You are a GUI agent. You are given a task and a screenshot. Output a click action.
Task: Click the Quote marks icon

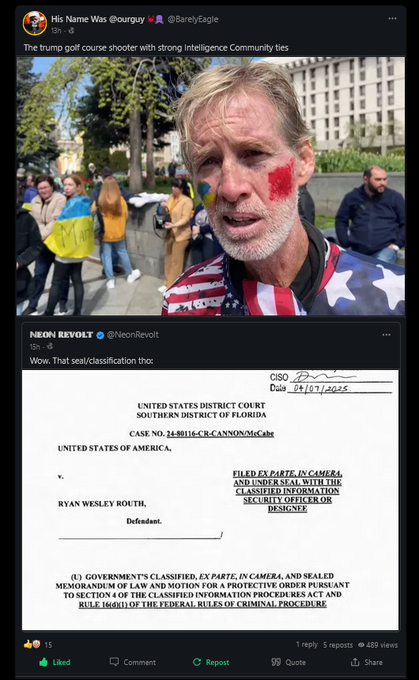click(276, 662)
